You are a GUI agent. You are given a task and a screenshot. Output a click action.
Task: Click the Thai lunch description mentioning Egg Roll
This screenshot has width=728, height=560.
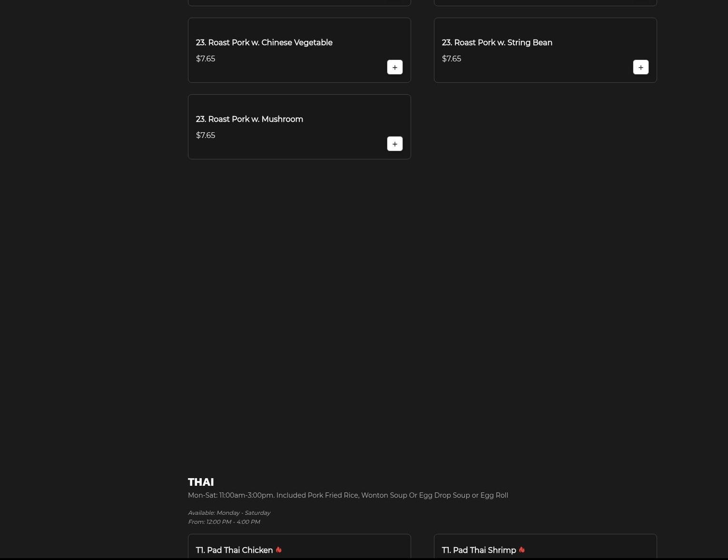(348, 495)
